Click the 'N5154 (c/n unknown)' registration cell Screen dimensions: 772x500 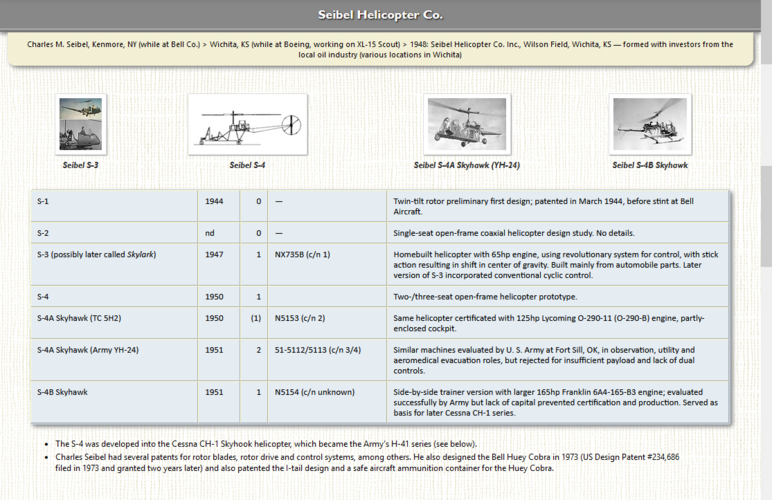(x=327, y=402)
